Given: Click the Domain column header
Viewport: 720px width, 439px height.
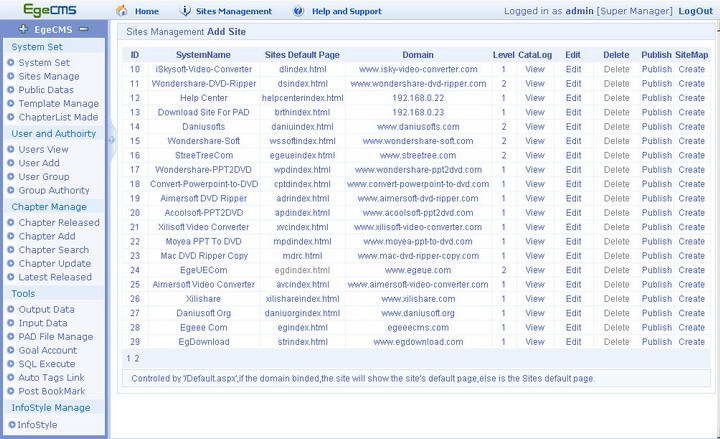Looking at the screenshot, I should point(418,55).
